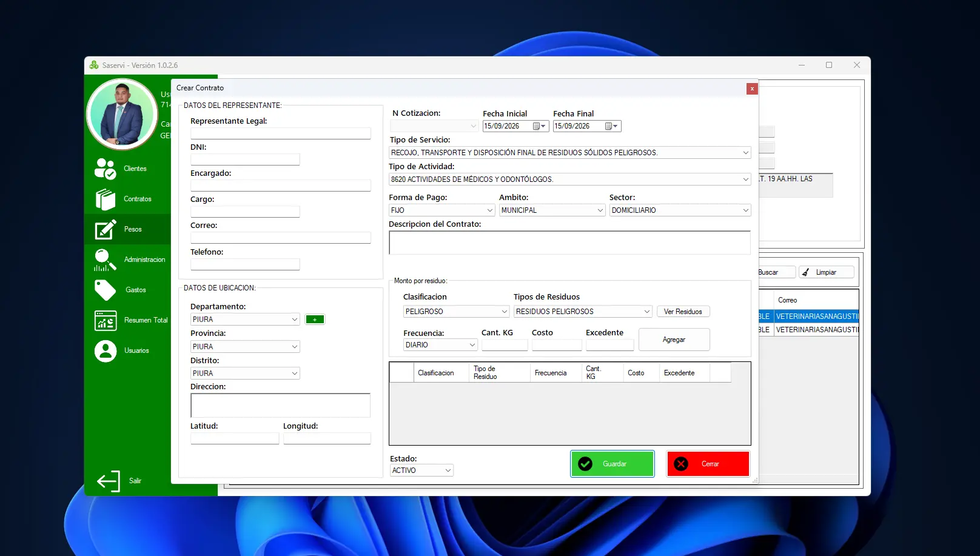Click the Cant. KG input field
The height and width of the screenshot is (556, 980).
pyautogui.click(x=505, y=345)
